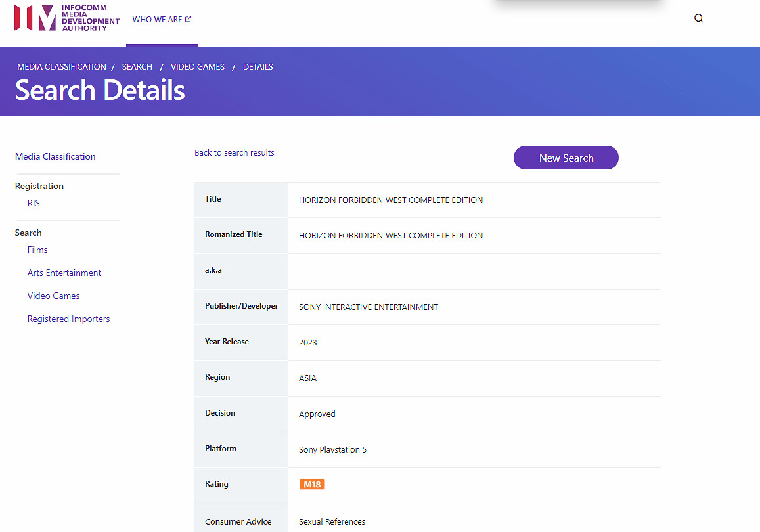
Task: Select Video Games in the sidebar
Action: click(x=53, y=296)
